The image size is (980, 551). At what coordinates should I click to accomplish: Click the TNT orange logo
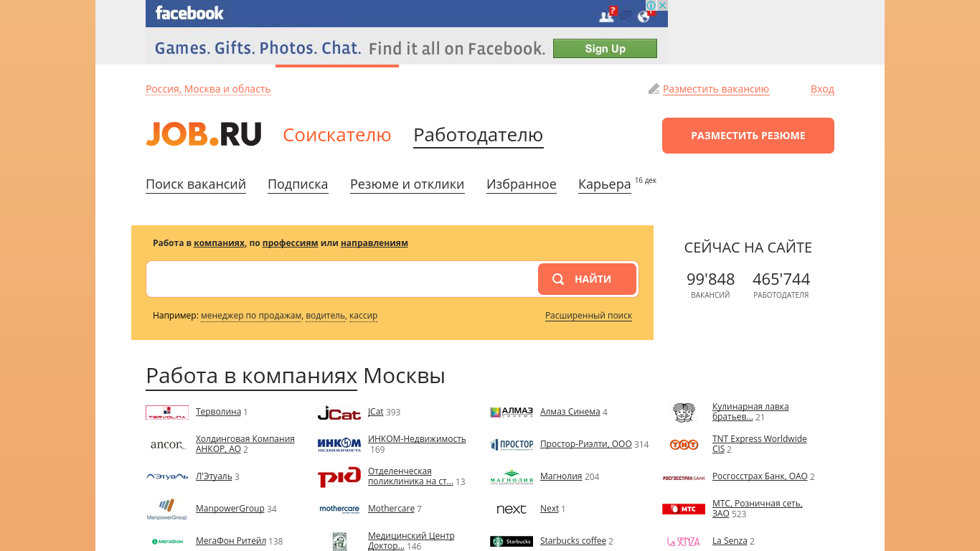pos(684,445)
